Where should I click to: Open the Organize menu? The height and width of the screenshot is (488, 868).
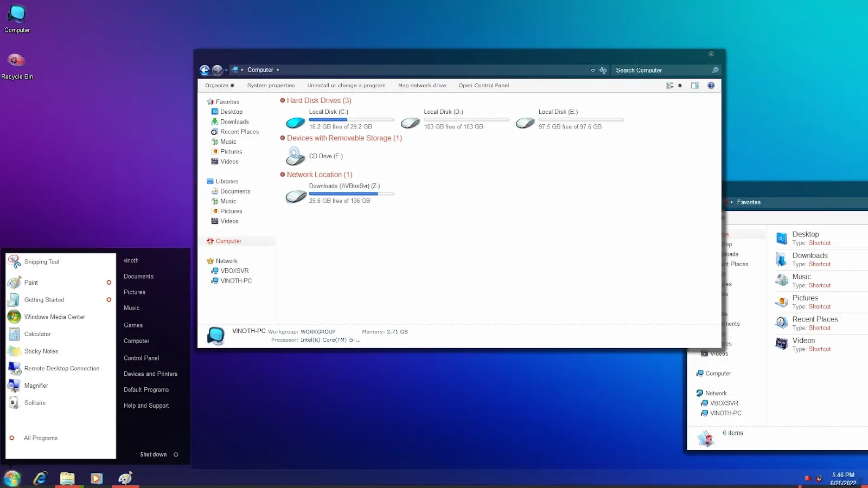pyautogui.click(x=219, y=86)
